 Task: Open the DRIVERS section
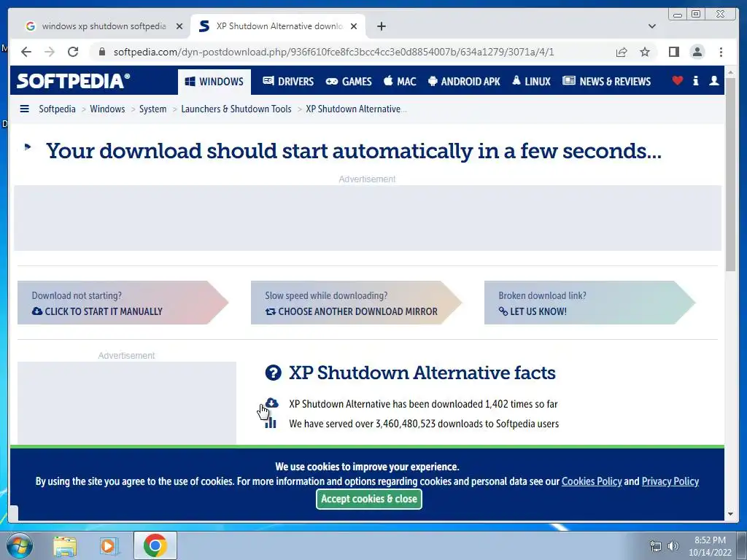288,82
